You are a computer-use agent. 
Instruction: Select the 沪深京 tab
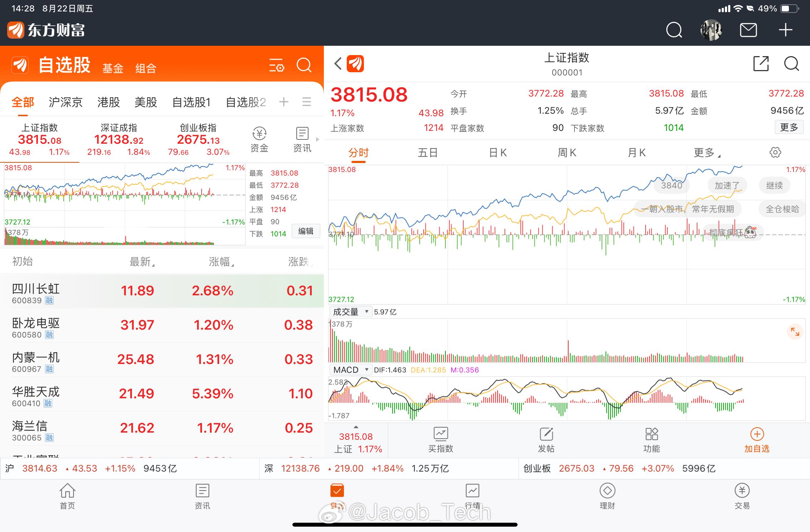click(x=66, y=102)
